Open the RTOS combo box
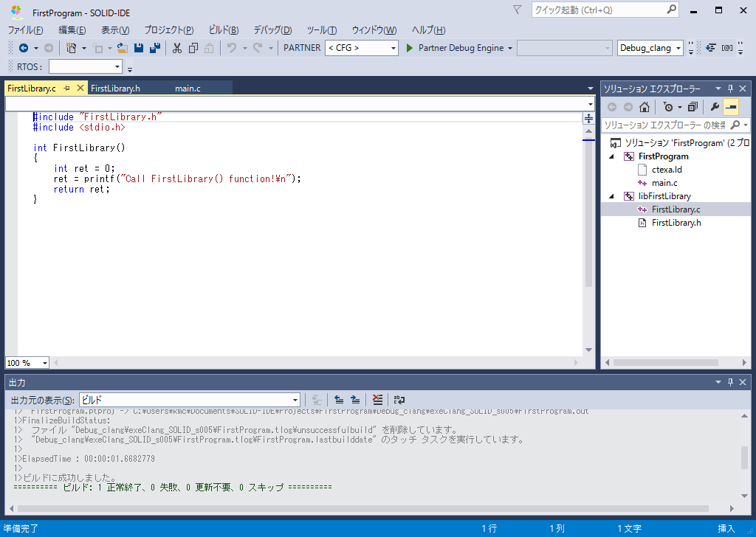The height and width of the screenshot is (537, 756). (x=86, y=67)
